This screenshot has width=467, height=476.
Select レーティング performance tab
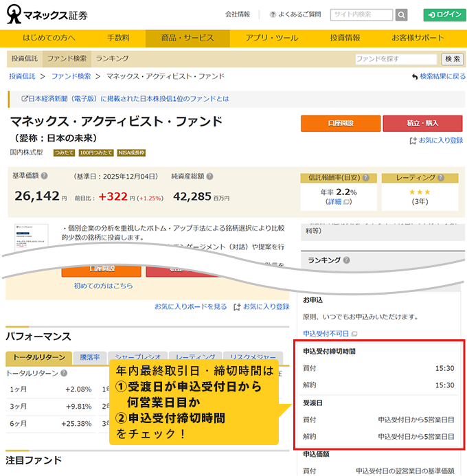196,356
